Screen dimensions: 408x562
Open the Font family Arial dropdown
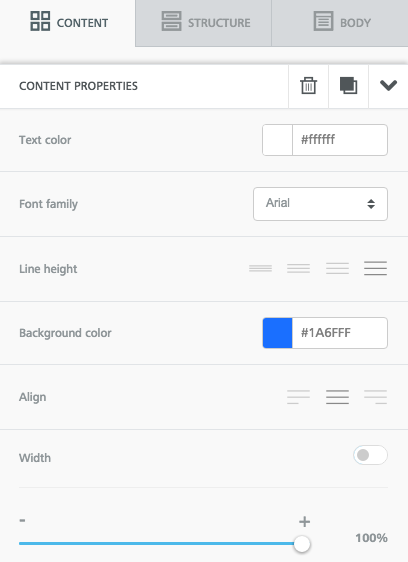[x=320, y=204]
